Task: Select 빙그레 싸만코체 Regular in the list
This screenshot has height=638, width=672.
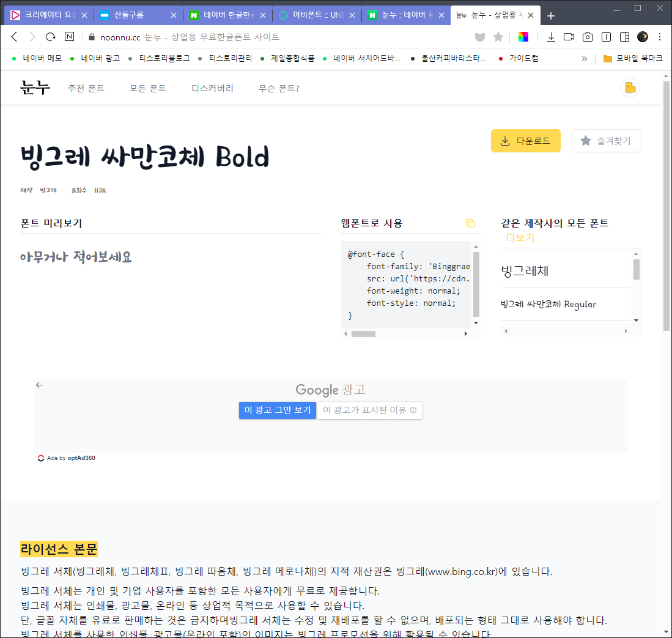Action: click(548, 305)
